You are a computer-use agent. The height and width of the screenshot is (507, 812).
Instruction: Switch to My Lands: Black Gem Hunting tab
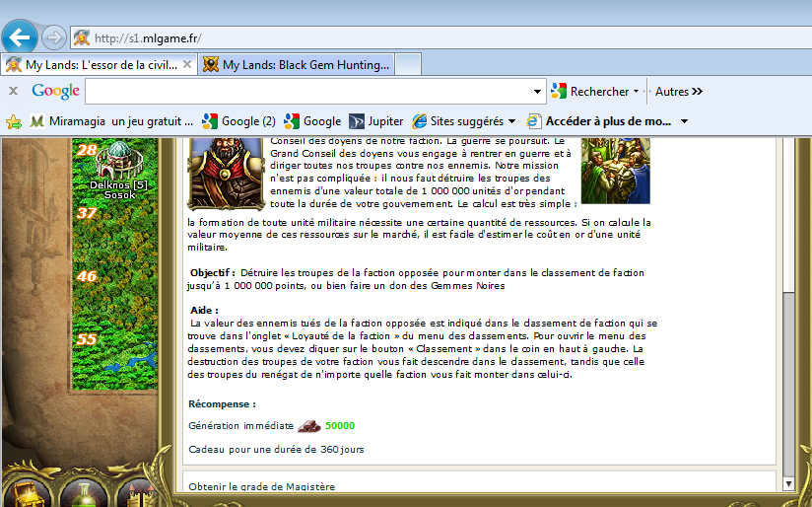coord(296,65)
